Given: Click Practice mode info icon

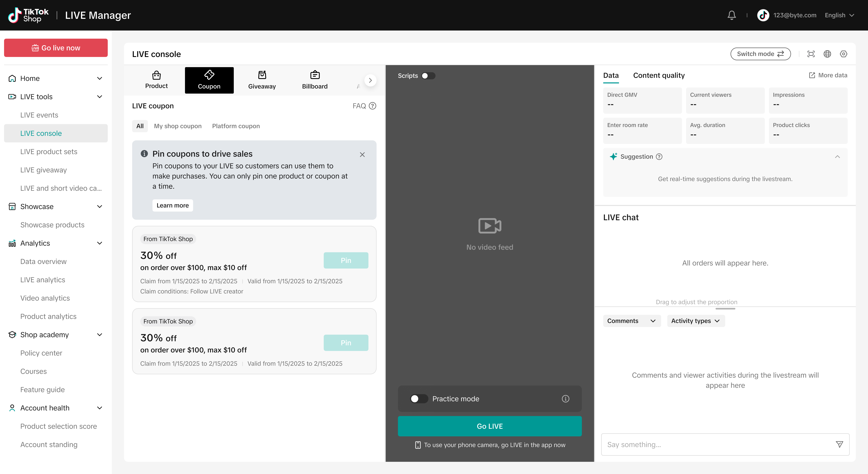Looking at the screenshot, I should (565, 399).
